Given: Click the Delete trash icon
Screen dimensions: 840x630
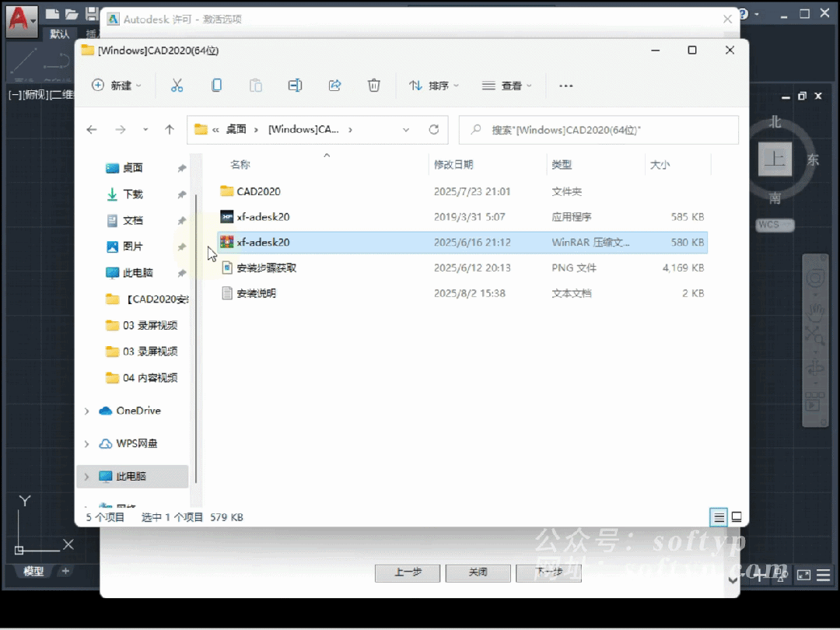Looking at the screenshot, I should click(374, 86).
